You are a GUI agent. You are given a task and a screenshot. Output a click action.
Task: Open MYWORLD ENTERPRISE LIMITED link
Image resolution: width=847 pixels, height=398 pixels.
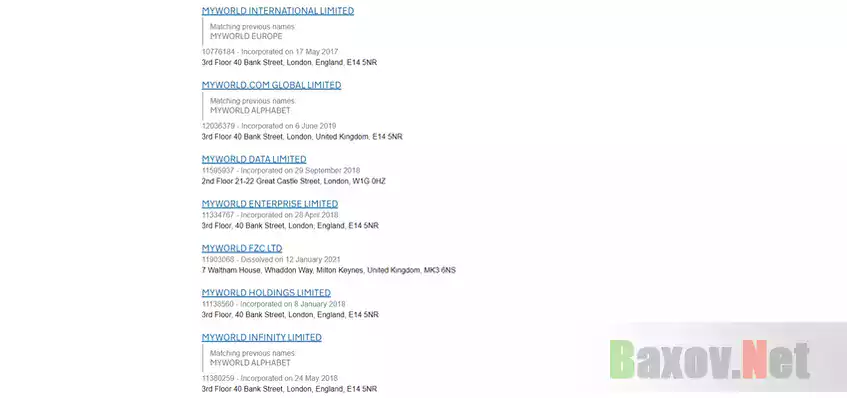(x=270, y=204)
